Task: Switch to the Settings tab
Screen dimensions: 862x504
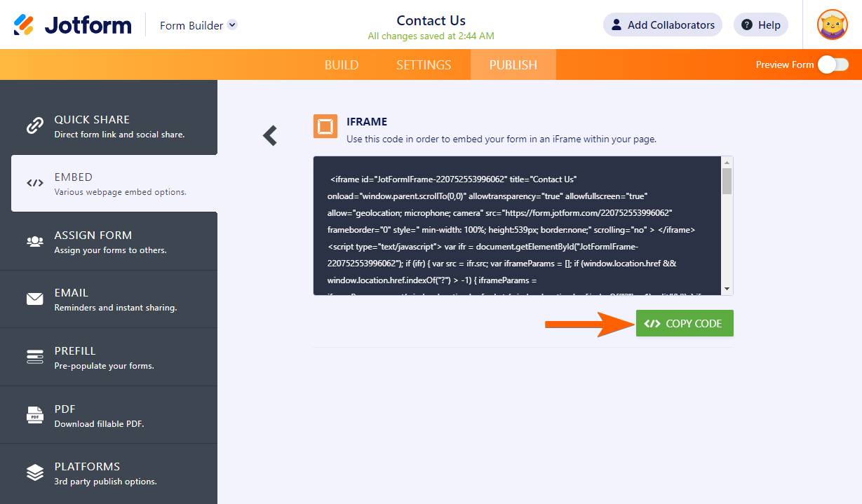Action: point(424,64)
